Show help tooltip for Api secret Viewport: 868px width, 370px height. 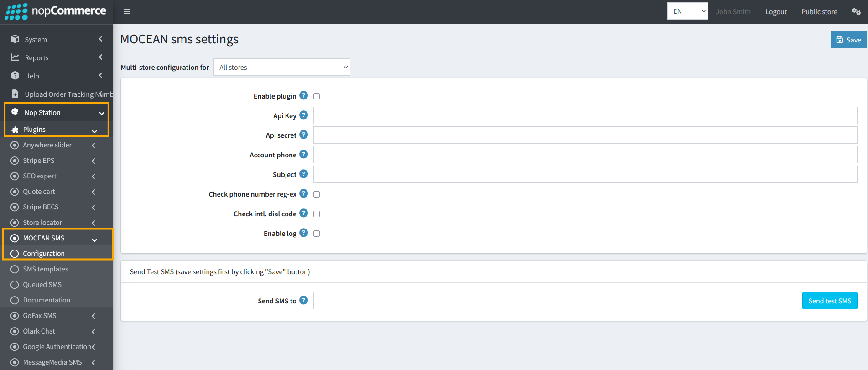click(x=304, y=135)
